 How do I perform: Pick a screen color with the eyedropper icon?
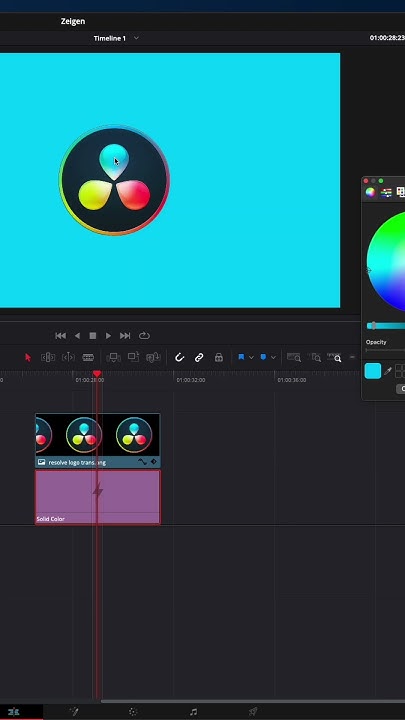point(388,371)
